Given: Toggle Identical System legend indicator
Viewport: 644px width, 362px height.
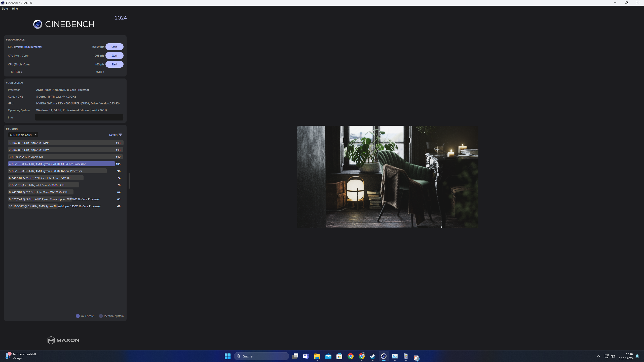Looking at the screenshot, I should 101,316.
